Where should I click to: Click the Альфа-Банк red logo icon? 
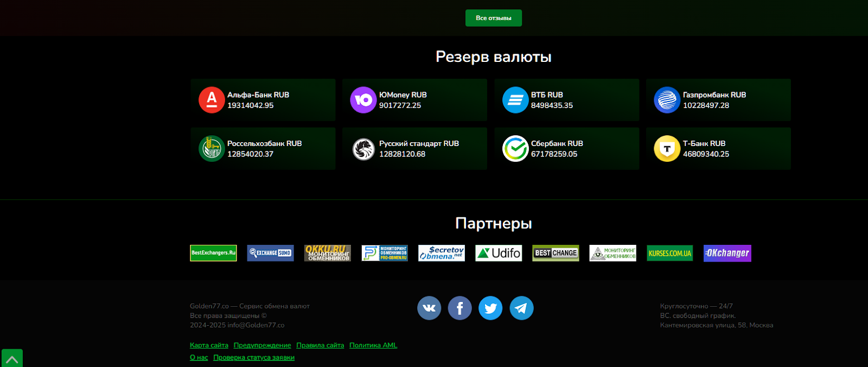pos(212,100)
